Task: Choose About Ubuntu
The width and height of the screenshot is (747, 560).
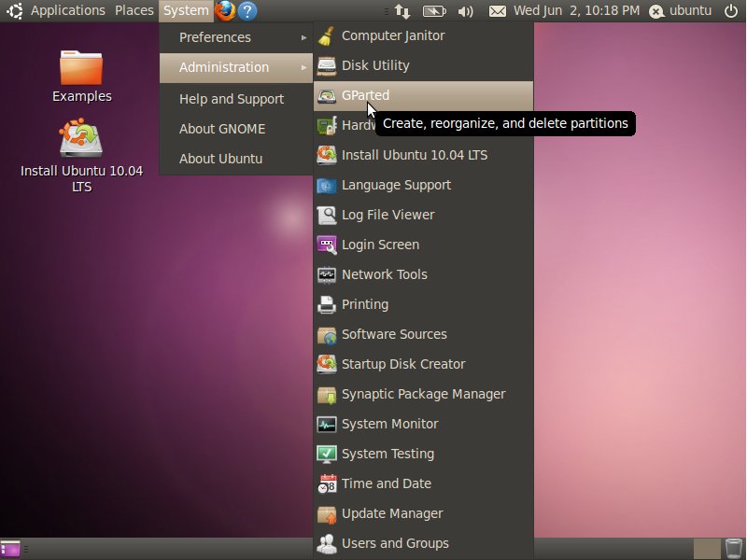Action: click(x=236, y=159)
